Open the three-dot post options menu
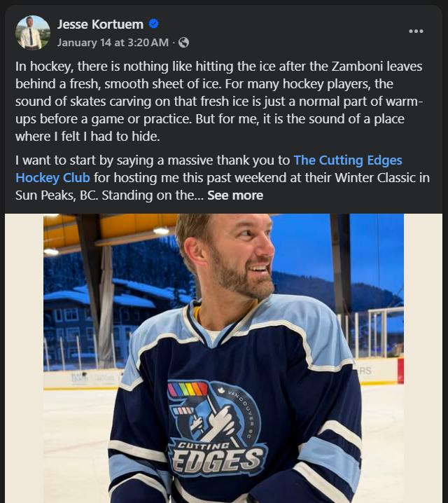This screenshot has width=448, height=503. point(416,32)
